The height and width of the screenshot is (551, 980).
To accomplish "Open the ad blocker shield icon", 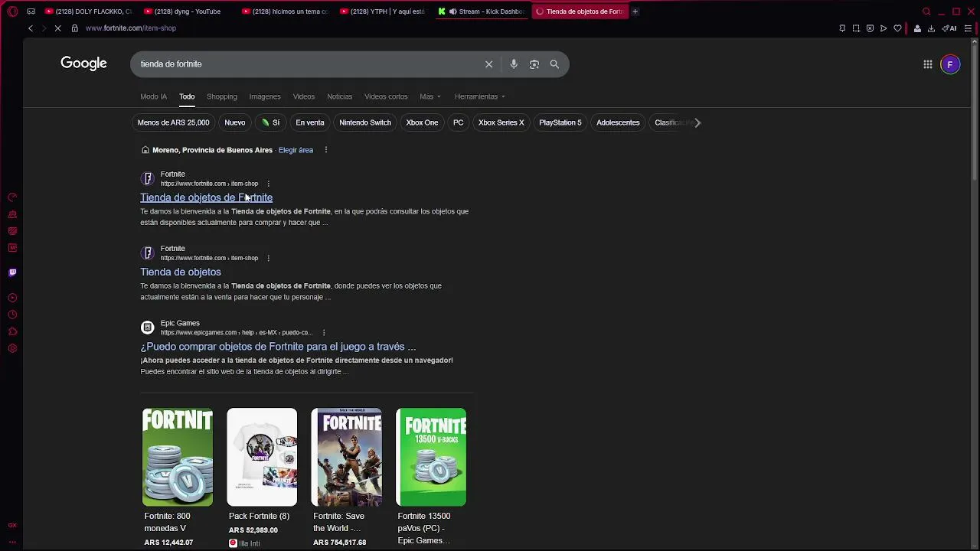I will pyautogui.click(x=870, y=28).
